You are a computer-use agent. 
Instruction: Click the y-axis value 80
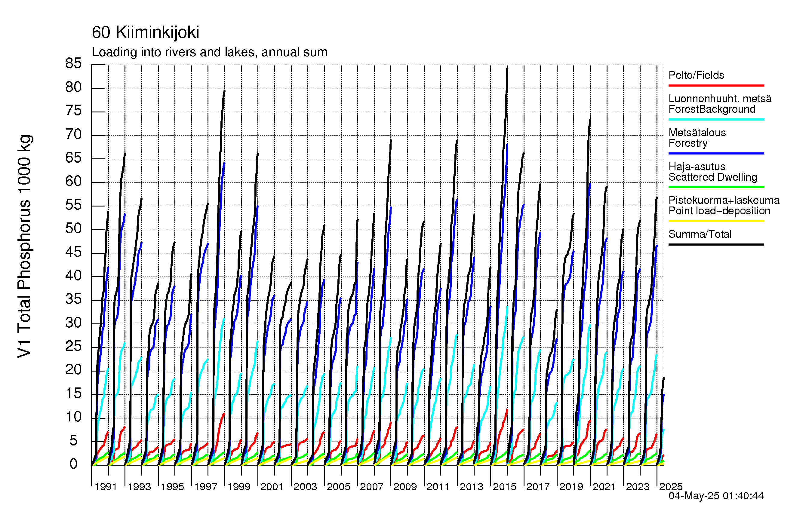click(x=73, y=87)
